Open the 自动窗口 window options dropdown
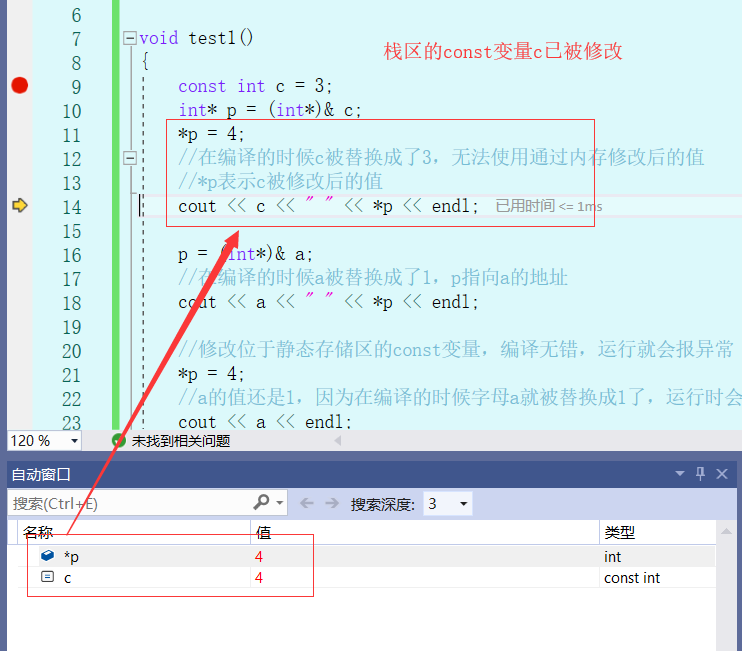 (680, 474)
